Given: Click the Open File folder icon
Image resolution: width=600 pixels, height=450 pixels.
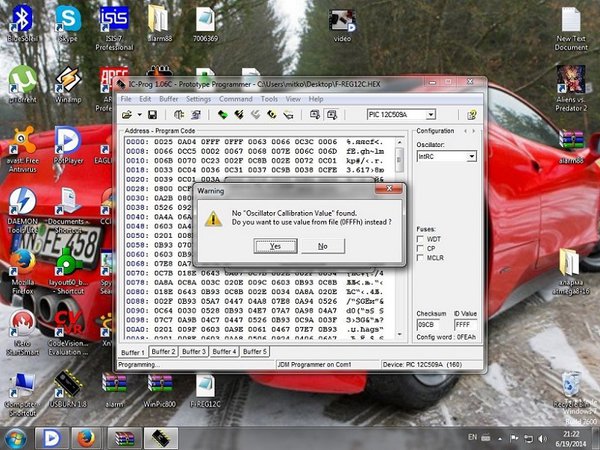Looking at the screenshot, I should [127, 114].
